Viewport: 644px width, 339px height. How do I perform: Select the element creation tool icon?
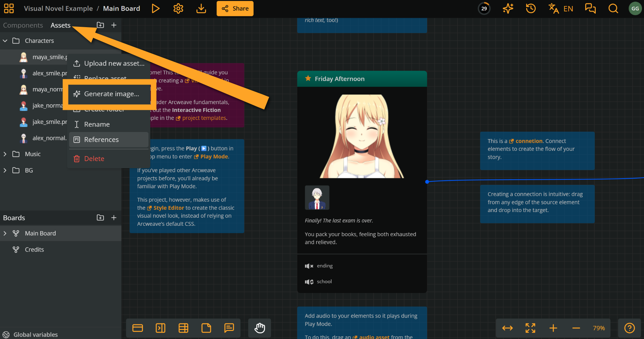point(138,328)
